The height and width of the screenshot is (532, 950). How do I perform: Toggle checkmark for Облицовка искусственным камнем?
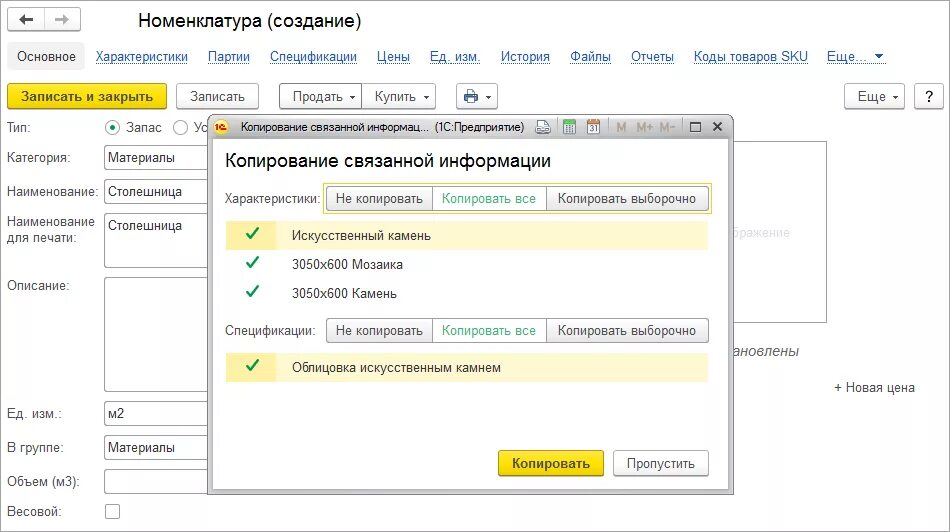click(252, 365)
